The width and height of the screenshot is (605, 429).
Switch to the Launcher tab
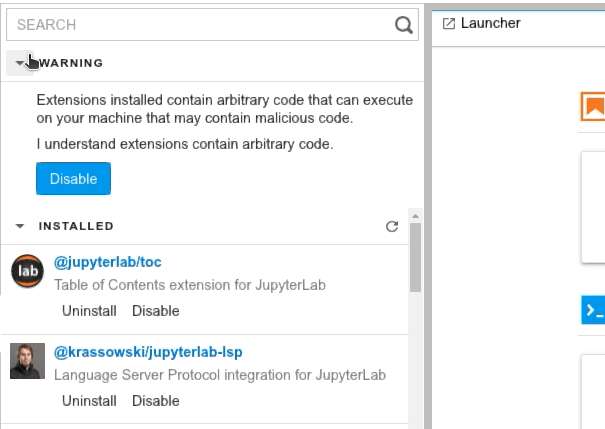(490, 23)
